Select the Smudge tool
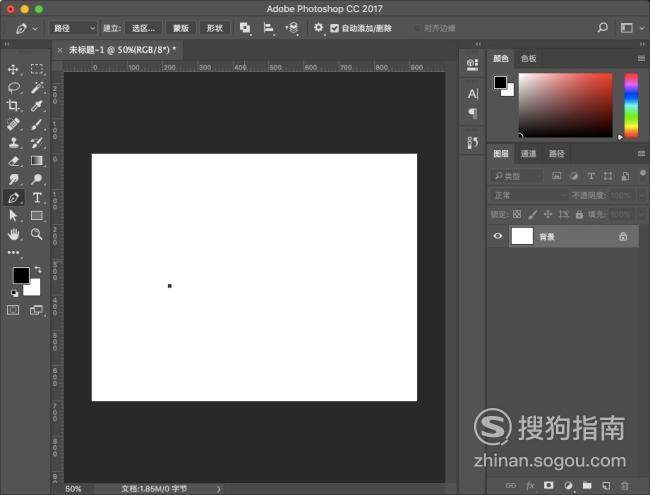 pyautogui.click(x=13, y=179)
